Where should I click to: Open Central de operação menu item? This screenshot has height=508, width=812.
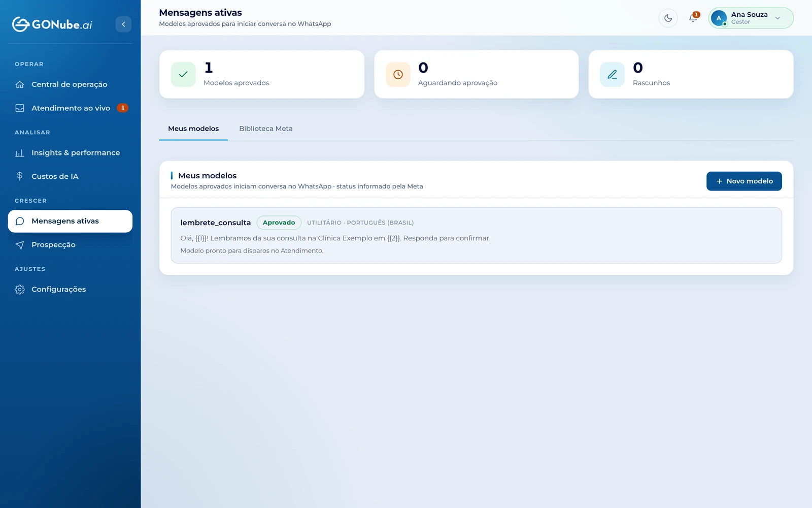(x=70, y=84)
